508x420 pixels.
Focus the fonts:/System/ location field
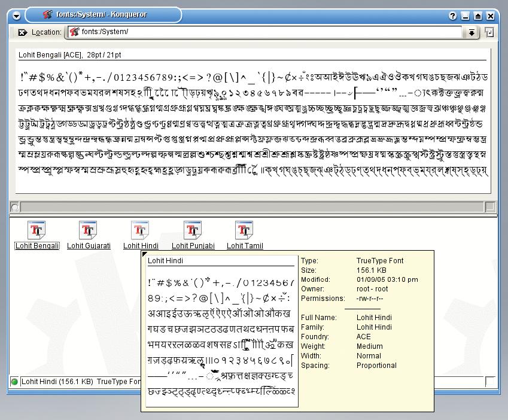click(x=264, y=32)
